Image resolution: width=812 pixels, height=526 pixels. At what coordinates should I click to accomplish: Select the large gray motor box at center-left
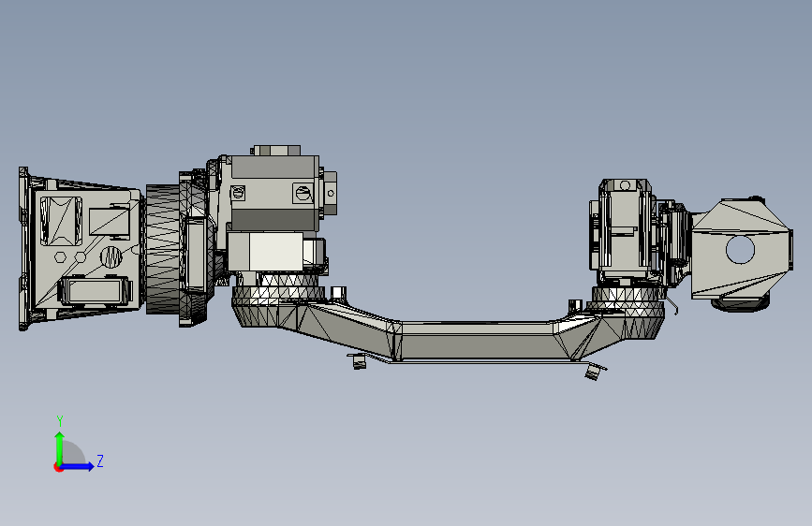coord(274,193)
